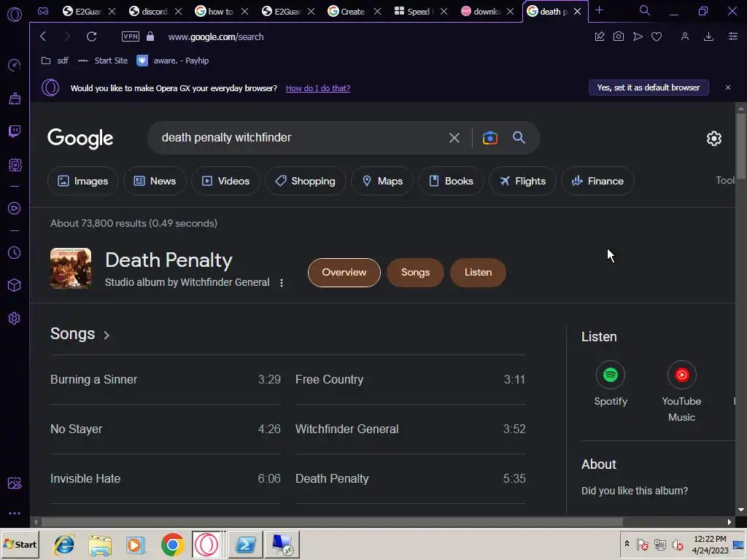The height and width of the screenshot is (560, 747).
Task: Switch to 'how to' tab
Action: [220, 12]
